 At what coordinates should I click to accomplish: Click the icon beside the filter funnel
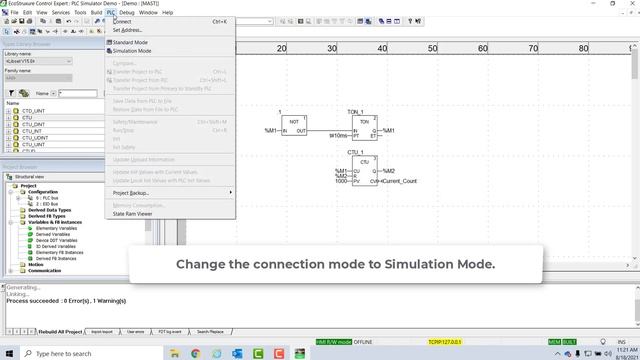(x=24, y=93)
